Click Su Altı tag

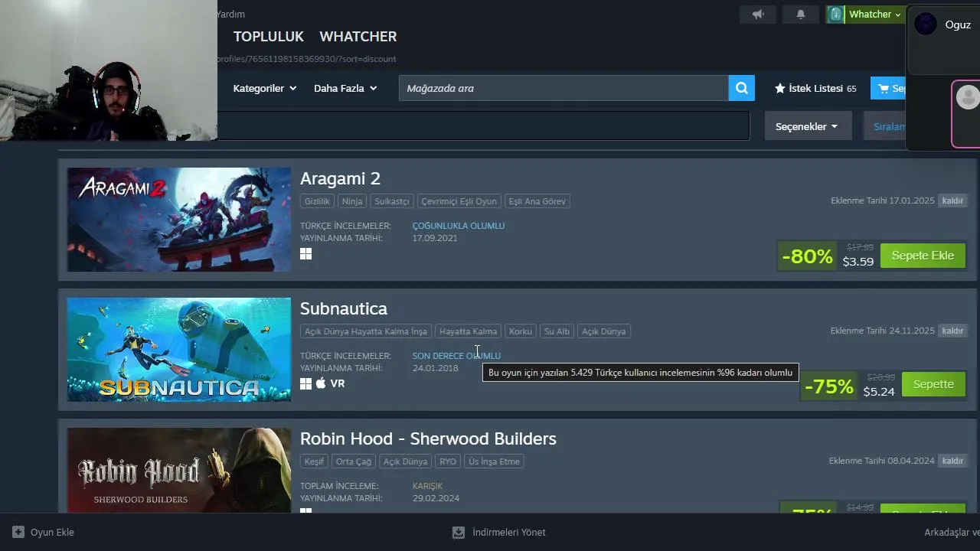coord(557,331)
